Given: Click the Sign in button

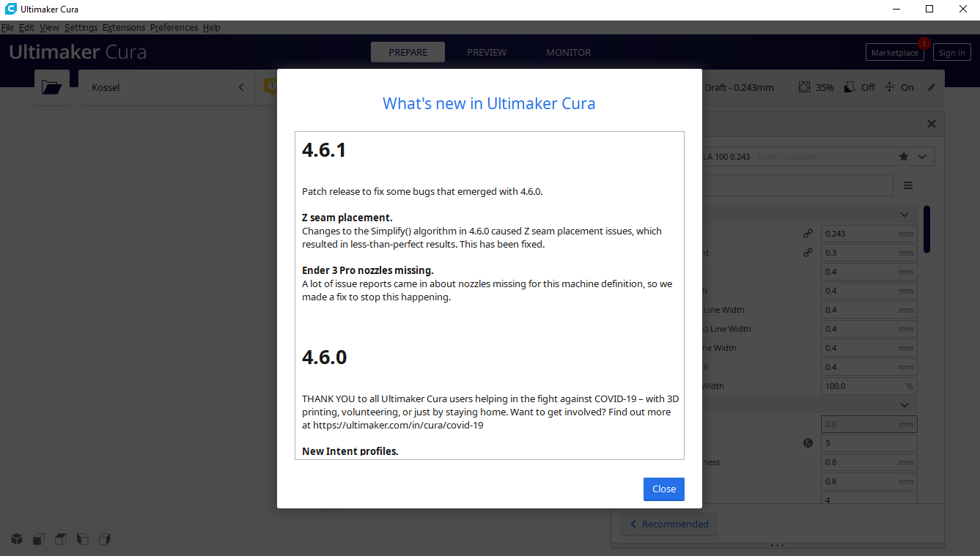Looking at the screenshot, I should pyautogui.click(x=951, y=53).
